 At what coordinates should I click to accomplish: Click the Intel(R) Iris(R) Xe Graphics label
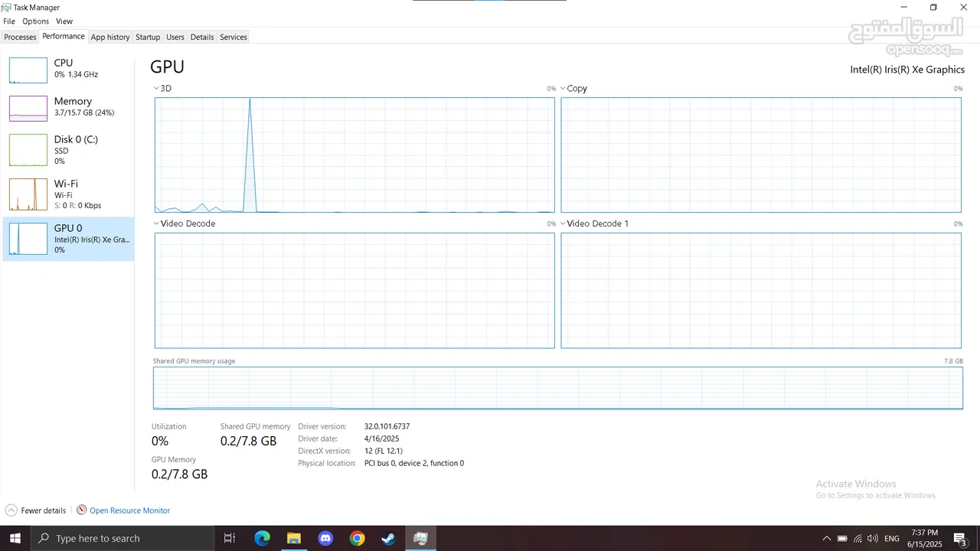(907, 70)
